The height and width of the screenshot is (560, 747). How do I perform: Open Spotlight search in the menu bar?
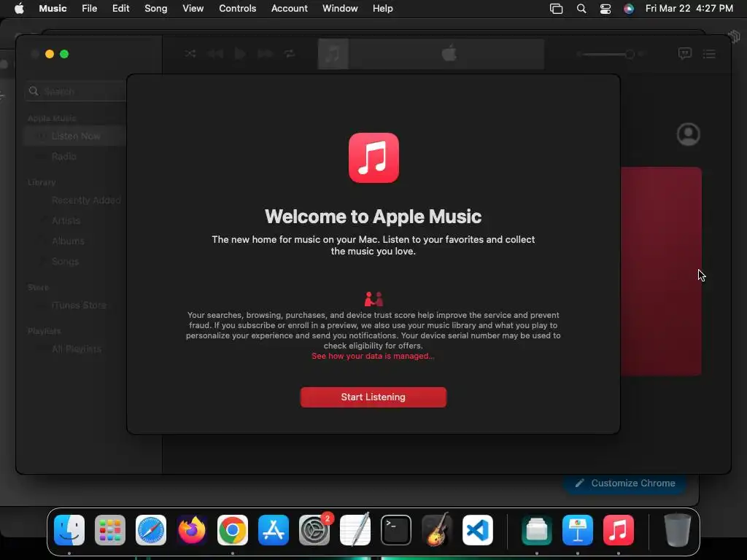[581, 9]
